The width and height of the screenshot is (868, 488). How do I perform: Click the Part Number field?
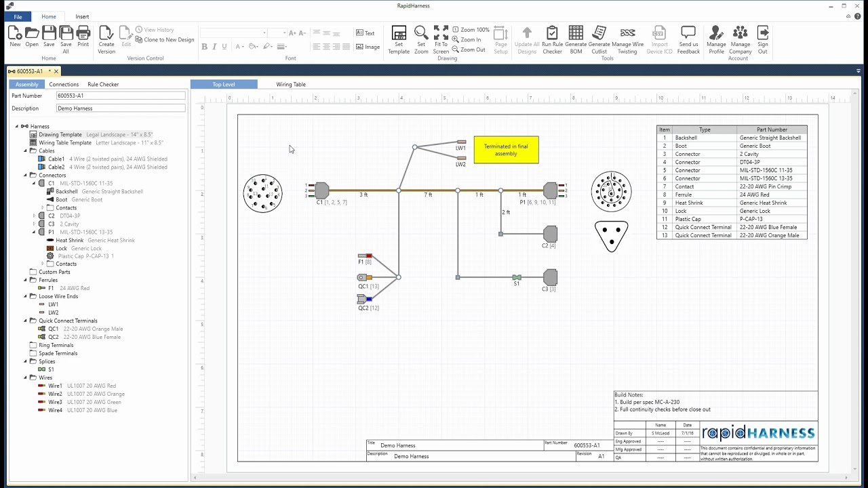tap(121, 96)
